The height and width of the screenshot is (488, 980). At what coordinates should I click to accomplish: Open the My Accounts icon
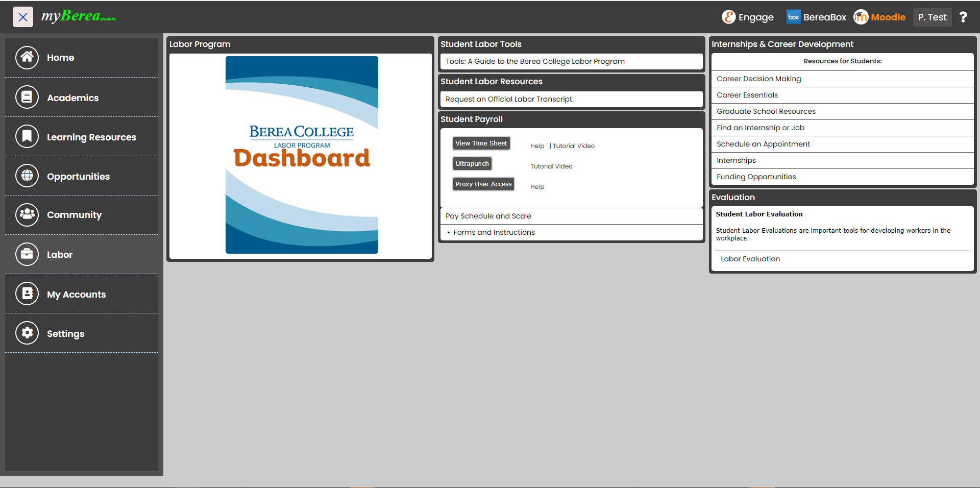click(27, 294)
